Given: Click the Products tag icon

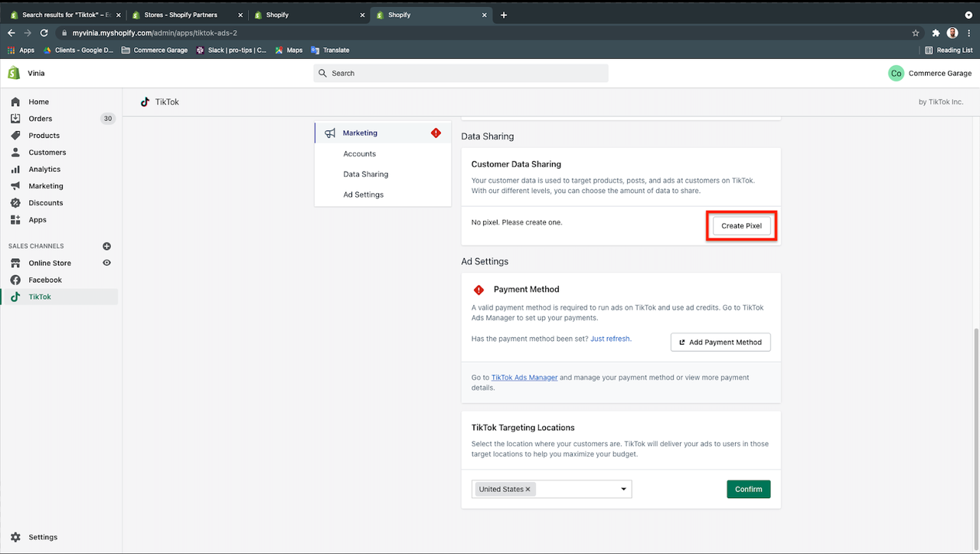Looking at the screenshot, I should click(x=15, y=136).
